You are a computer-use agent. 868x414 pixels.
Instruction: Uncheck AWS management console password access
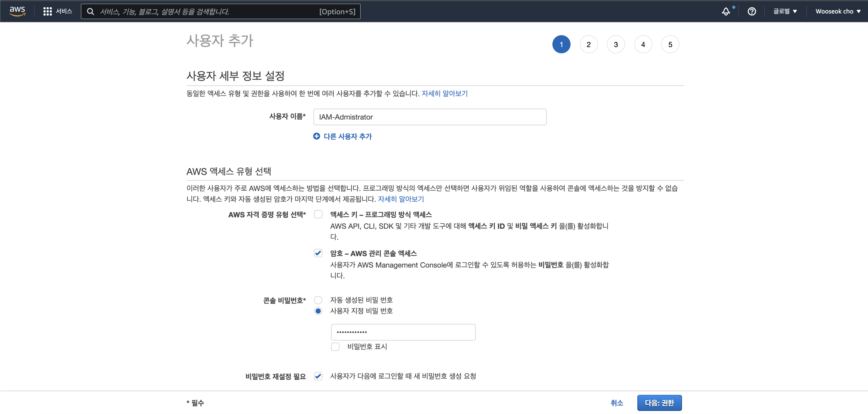pyautogui.click(x=318, y=253)
